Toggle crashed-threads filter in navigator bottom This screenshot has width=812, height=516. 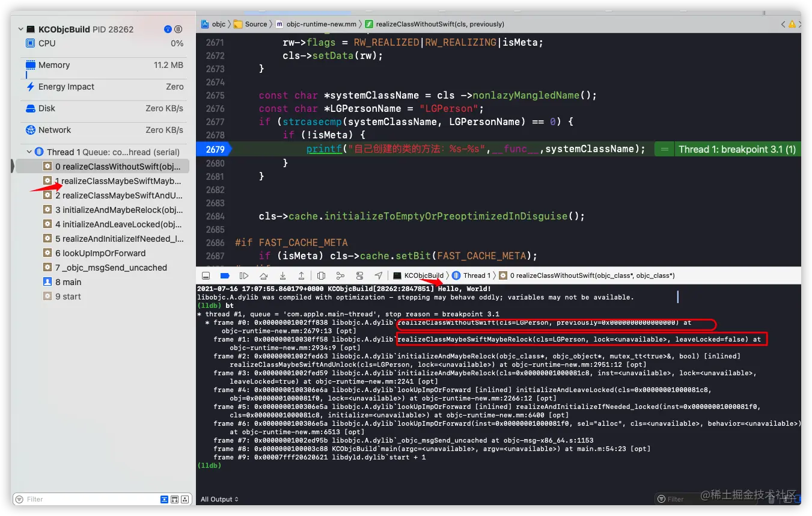click(x=165, y=499)
